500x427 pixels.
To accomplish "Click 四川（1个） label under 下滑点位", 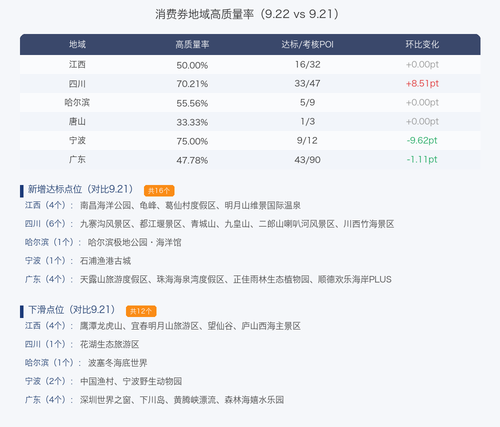I will 49,344.
